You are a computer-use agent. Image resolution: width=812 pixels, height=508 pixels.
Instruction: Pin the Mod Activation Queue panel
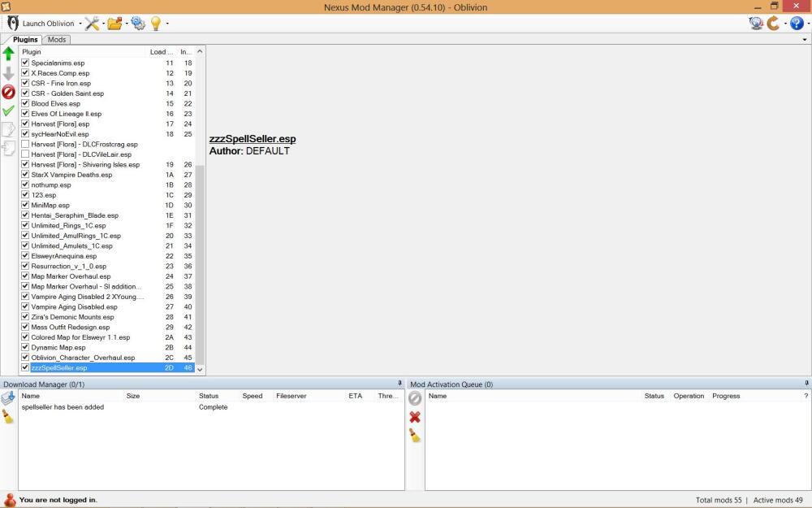coord(807,384)
